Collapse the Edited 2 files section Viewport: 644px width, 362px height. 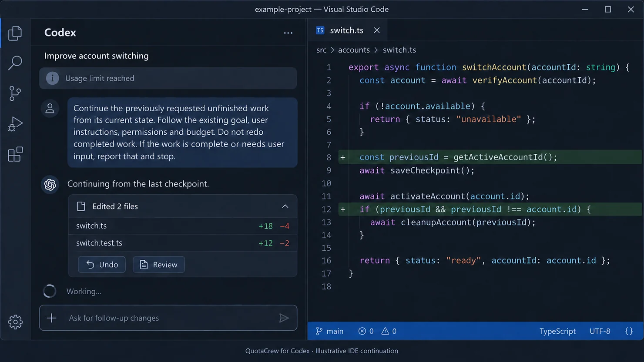pos(285,206)
